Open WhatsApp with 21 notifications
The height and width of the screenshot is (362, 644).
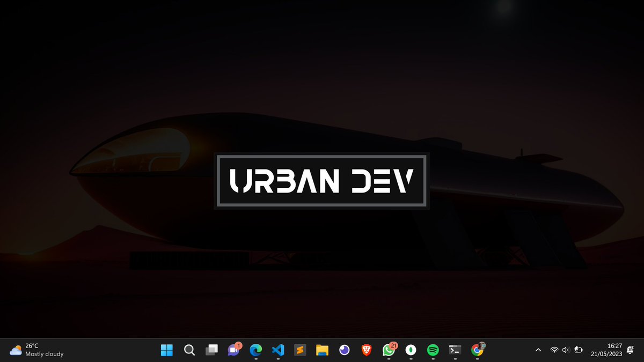(389, 350)
